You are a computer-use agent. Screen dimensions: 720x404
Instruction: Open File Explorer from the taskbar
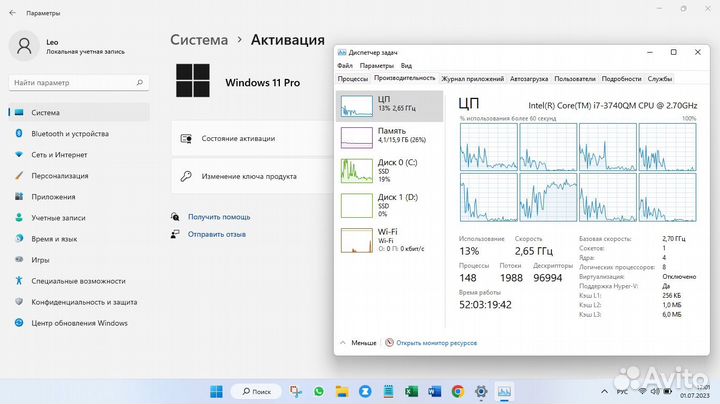[342, 392]
